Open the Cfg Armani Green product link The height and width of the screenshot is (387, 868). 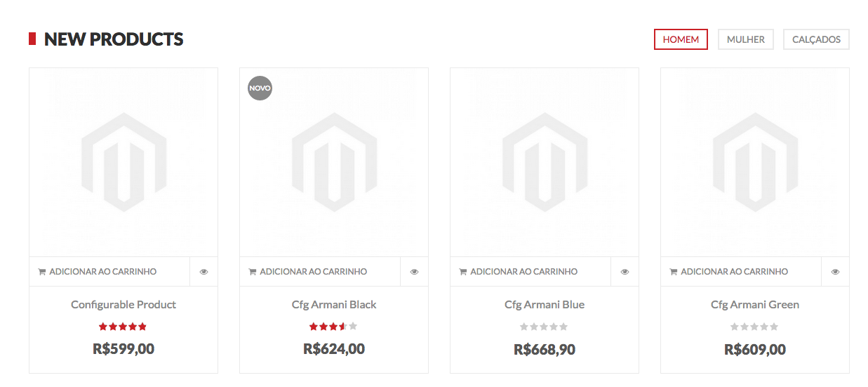tap(755, 305)
